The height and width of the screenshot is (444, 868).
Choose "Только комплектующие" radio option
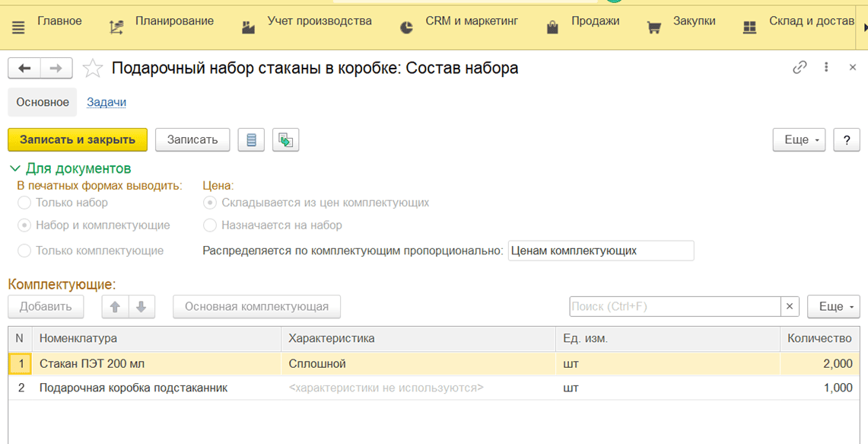click(x=24, y=251)
